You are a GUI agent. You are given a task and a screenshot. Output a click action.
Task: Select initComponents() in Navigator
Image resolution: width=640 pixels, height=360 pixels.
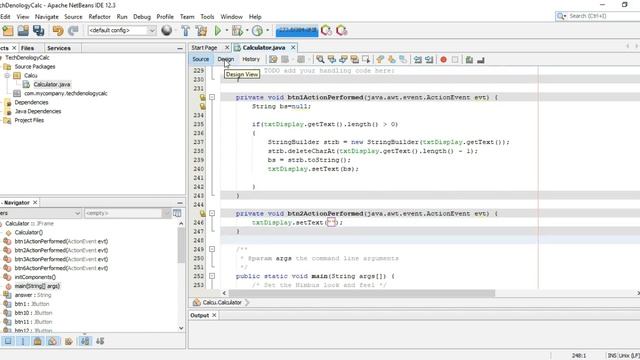(x=35, y=277)
